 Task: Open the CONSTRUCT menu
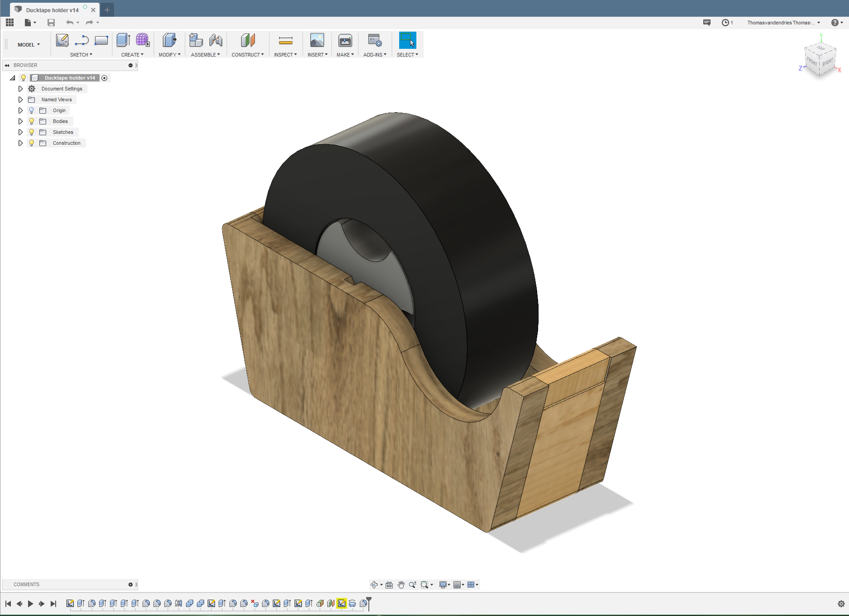point(247,55)
